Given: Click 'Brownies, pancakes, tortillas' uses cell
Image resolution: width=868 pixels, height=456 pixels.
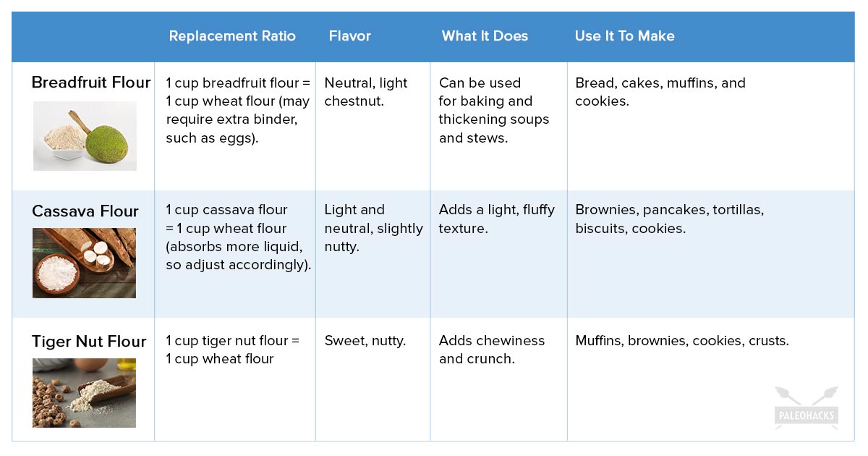Looking at the screenshot, I should (x=669, y=219).
